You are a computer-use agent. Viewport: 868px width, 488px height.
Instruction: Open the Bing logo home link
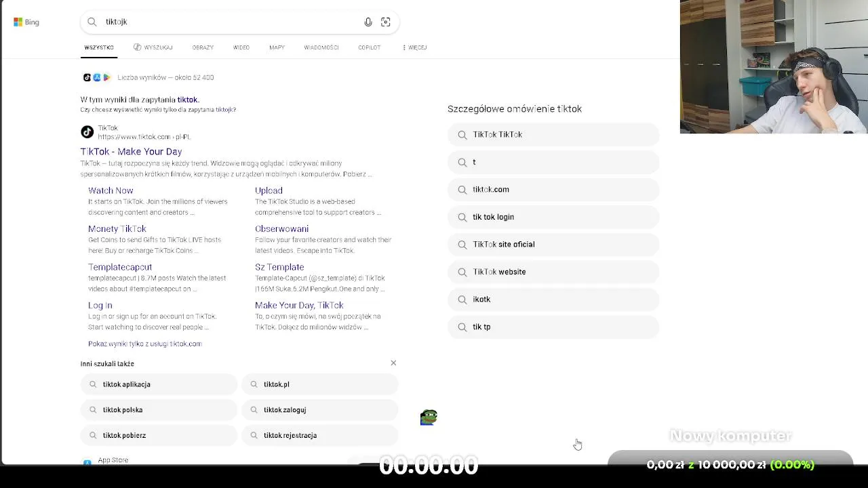click(26, 22)
